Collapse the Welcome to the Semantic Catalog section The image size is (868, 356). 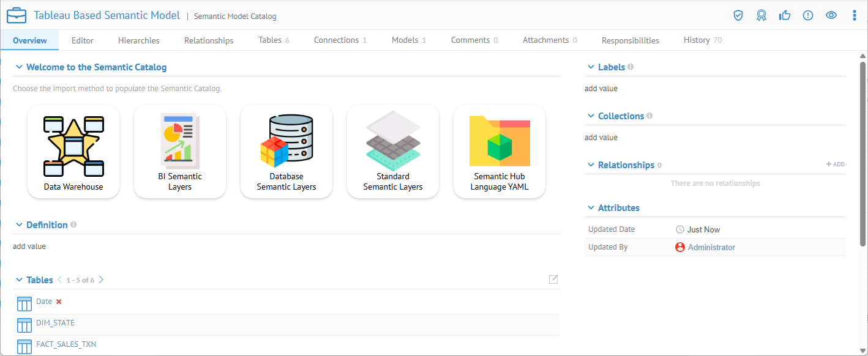tap(19, 67)
